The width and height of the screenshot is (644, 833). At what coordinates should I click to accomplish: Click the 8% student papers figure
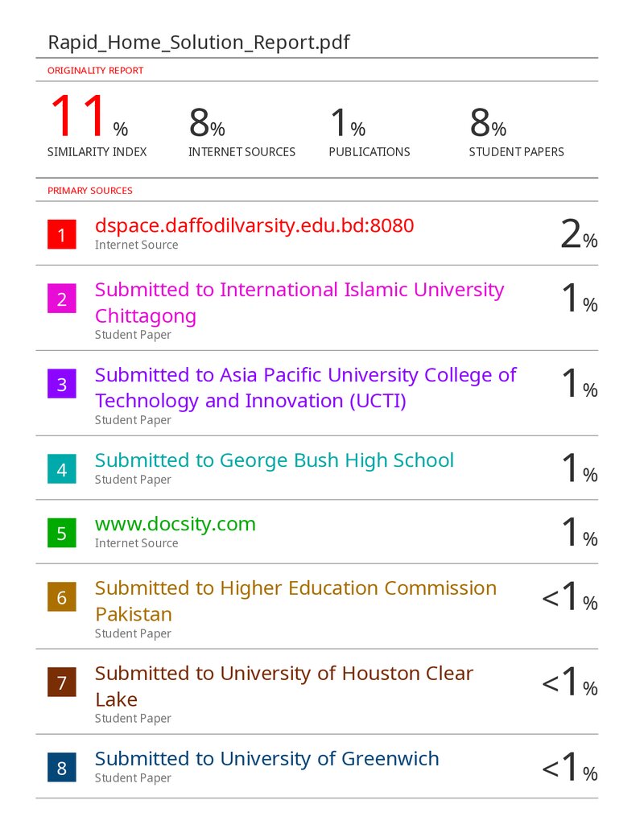pos(488,122)
